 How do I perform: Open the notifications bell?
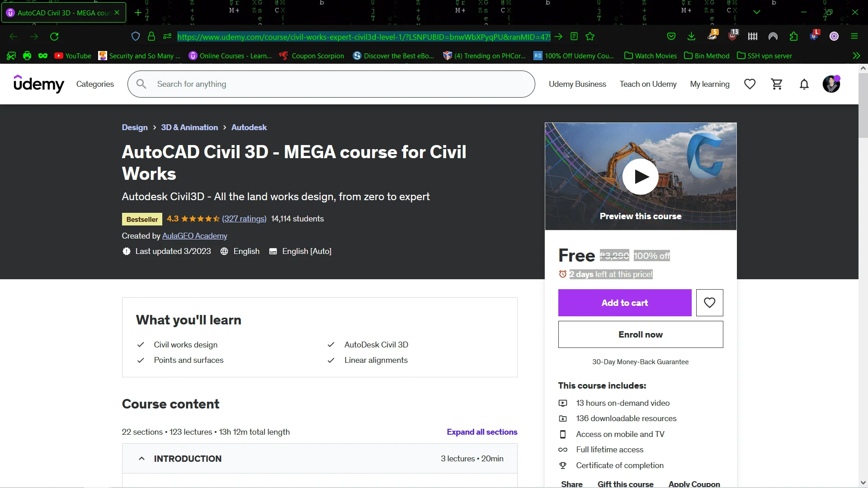pos(804,84)
